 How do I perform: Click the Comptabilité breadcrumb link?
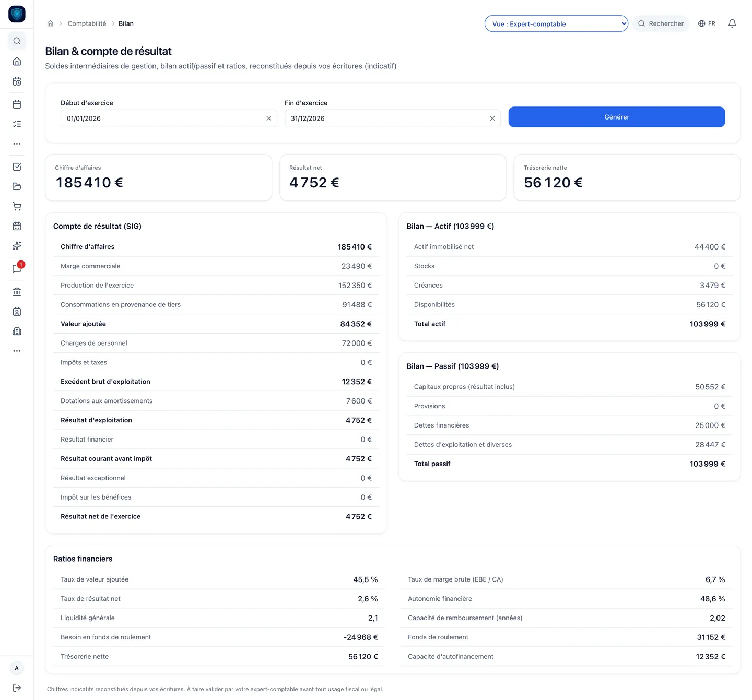click(x=87, y=23)
